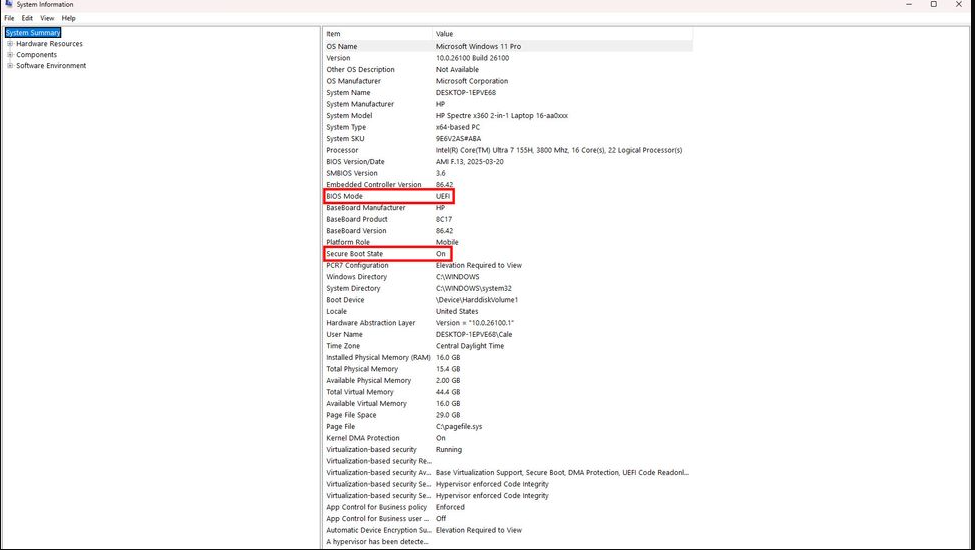Expand the Hardware Resources node

point(10,44)
